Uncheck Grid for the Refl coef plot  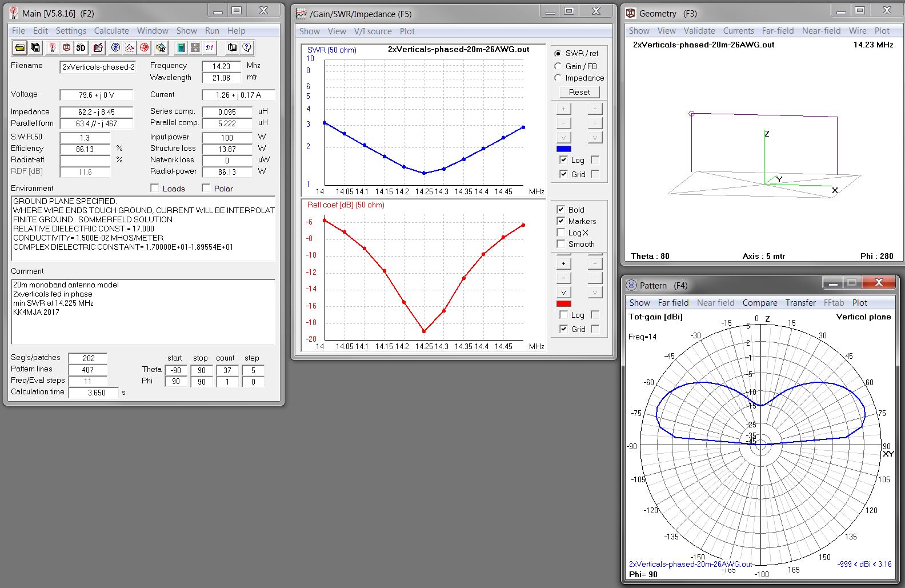pyautogui.click(x=563, y=329)
